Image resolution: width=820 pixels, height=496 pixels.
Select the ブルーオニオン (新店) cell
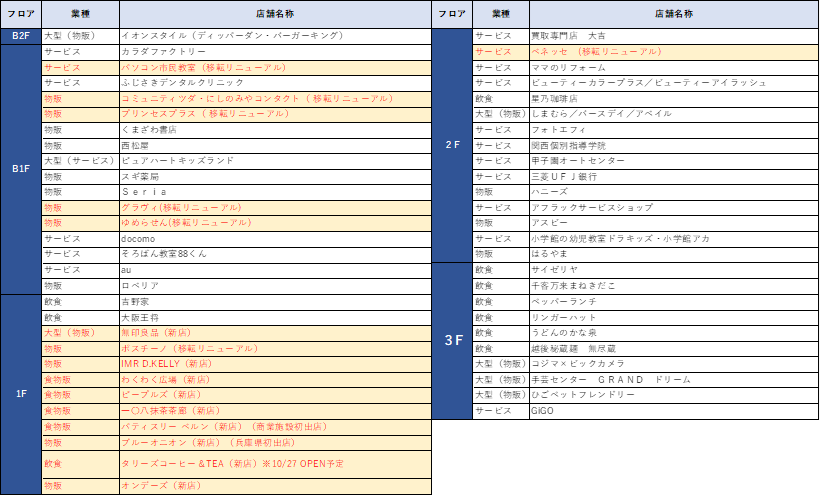coord(276,443)
